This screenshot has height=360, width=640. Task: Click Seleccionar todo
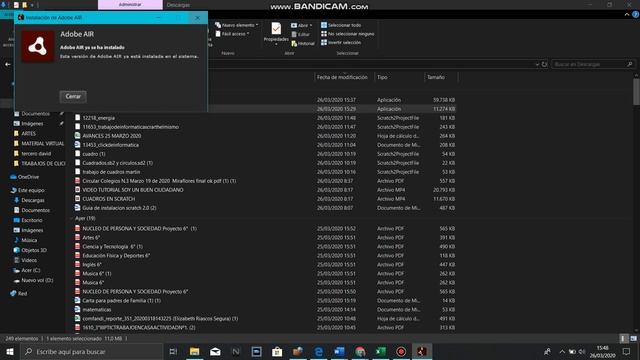341,25
